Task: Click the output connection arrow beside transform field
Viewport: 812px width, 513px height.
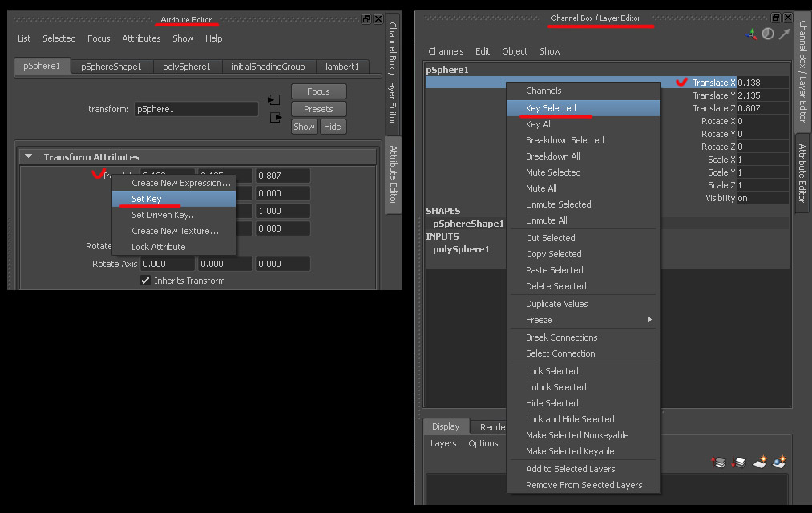Action: pos(276,117)
